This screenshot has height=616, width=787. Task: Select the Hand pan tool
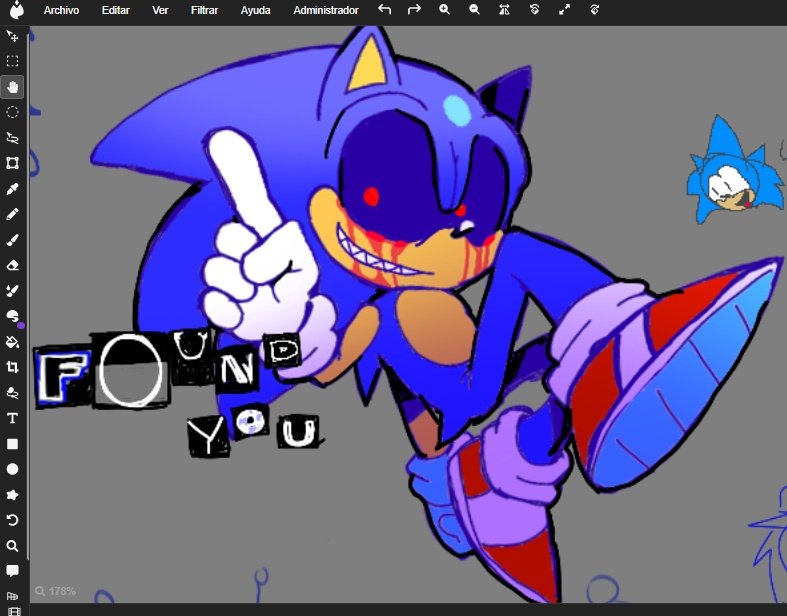point(13,87)
